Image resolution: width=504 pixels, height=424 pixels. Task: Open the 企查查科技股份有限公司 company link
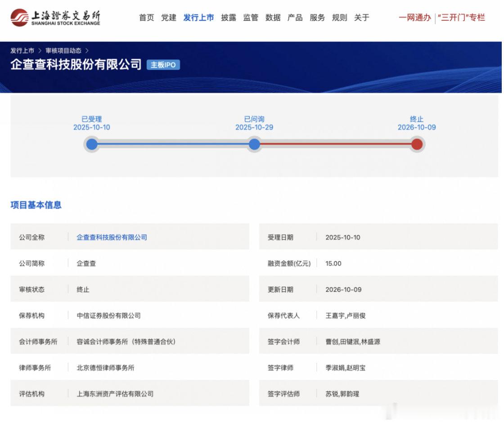pos(112,237)
